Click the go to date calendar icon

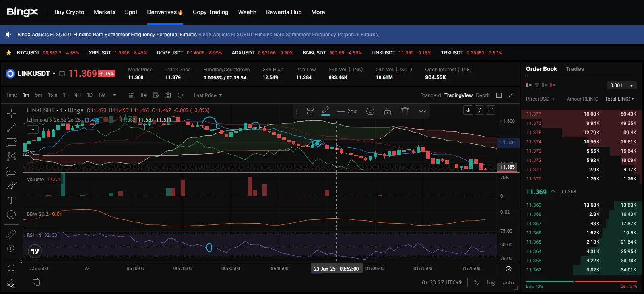coord(36,282)
